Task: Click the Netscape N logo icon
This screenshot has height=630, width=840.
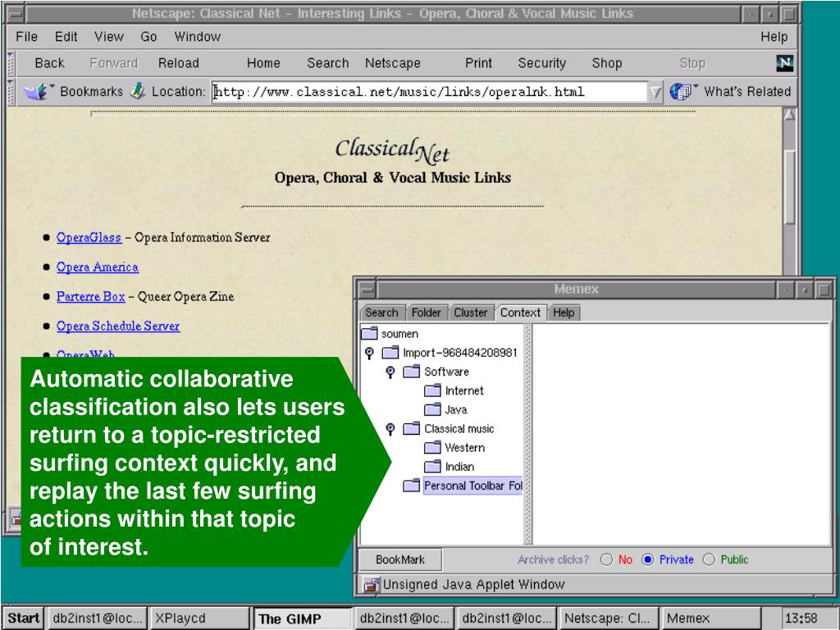Action: click(785, 63)
